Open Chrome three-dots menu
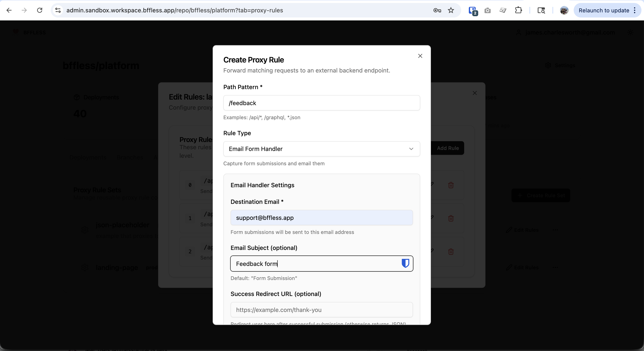 [x=635, y=10]
